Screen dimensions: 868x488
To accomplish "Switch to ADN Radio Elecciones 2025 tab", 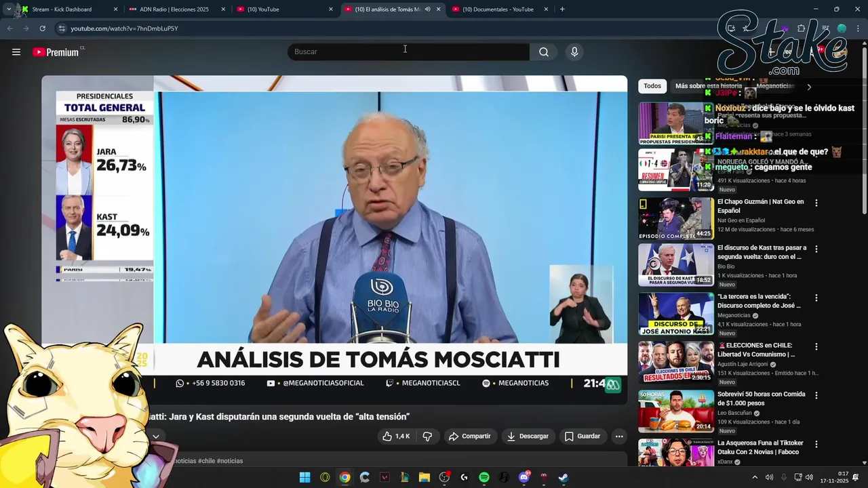I will point(174,9).
